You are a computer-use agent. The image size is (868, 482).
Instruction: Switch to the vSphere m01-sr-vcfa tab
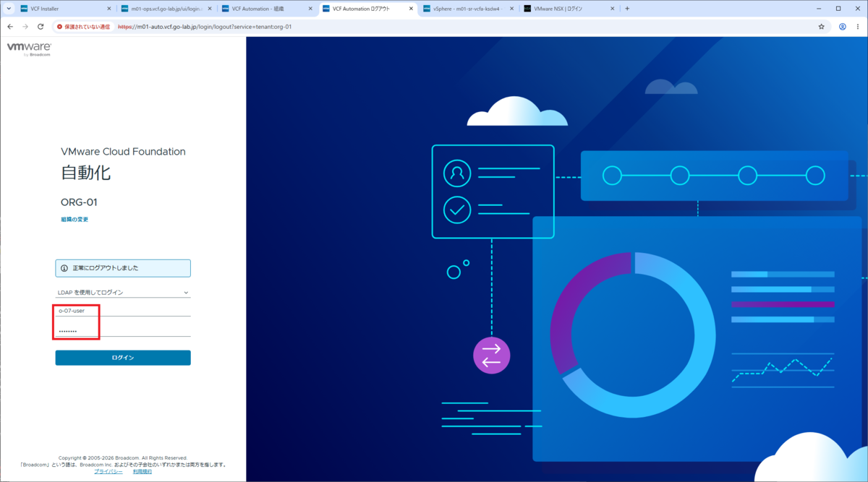(x=468, y=9)
